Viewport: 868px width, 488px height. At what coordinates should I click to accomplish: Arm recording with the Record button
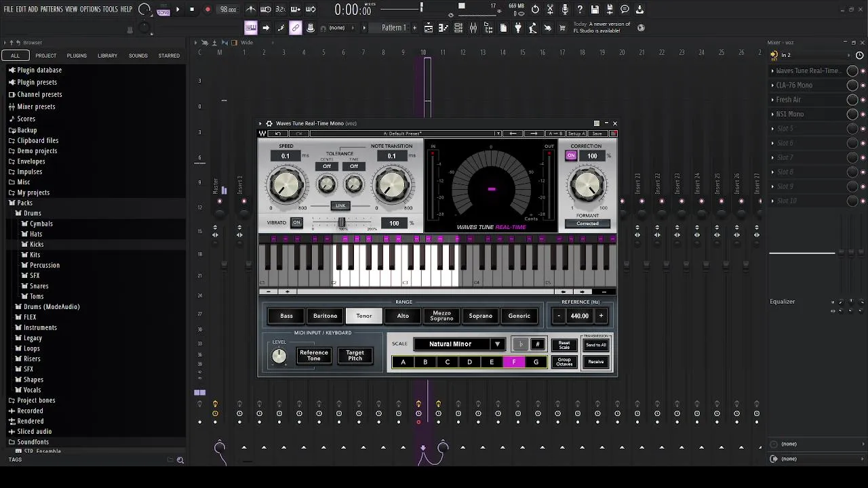coord(208,9)
